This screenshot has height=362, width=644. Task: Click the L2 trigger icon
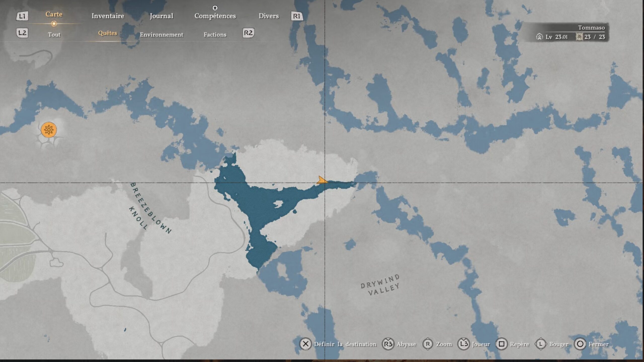pyautogui.click(x=22, y=33)
